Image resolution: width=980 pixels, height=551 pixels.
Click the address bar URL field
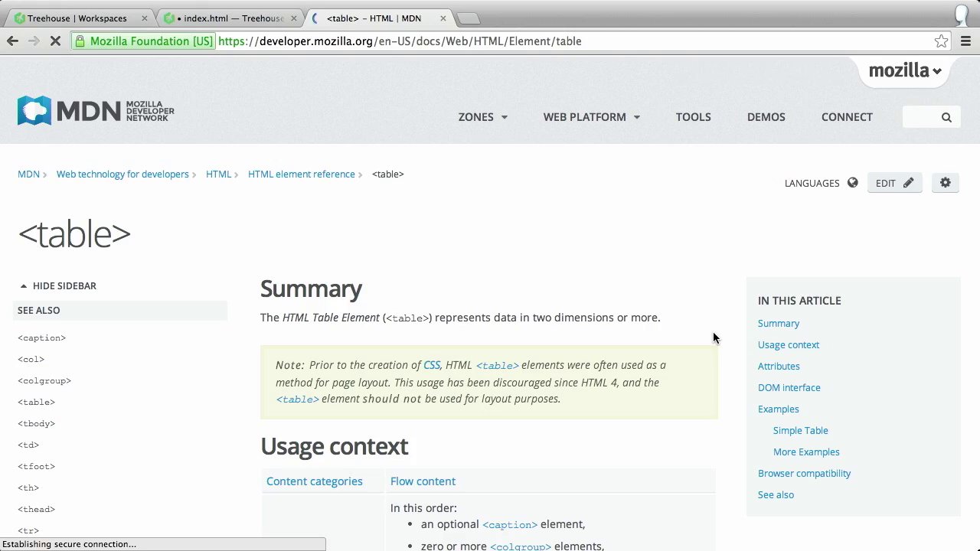click(536, 41)
